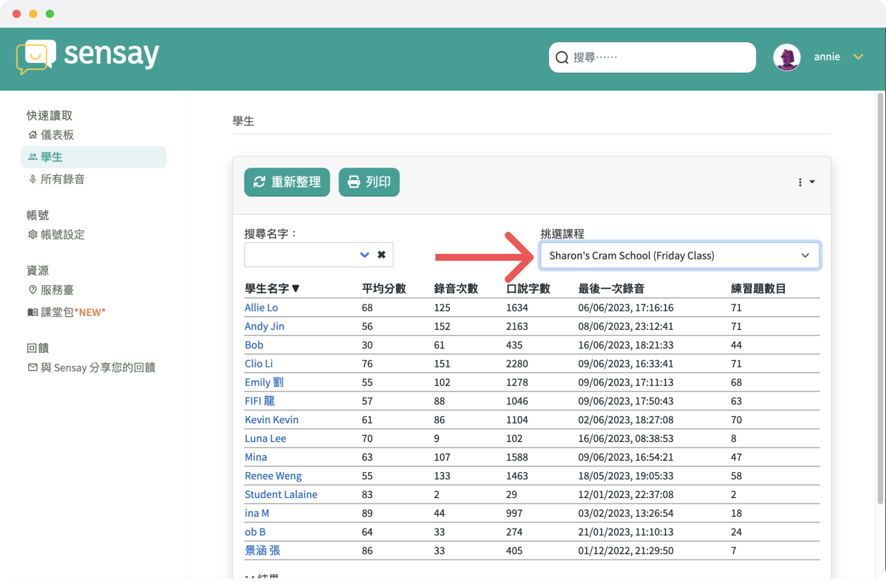Click average score 89 for ina M

pos(368,513)
